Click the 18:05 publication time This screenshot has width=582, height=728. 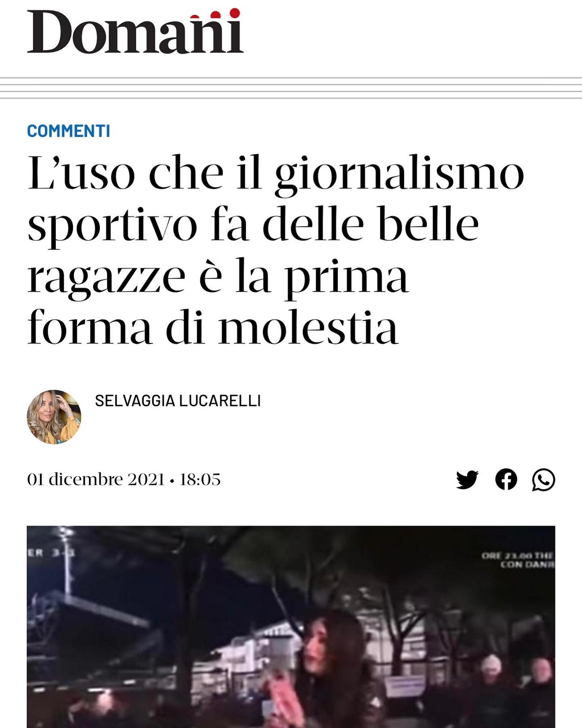point(200,480)
